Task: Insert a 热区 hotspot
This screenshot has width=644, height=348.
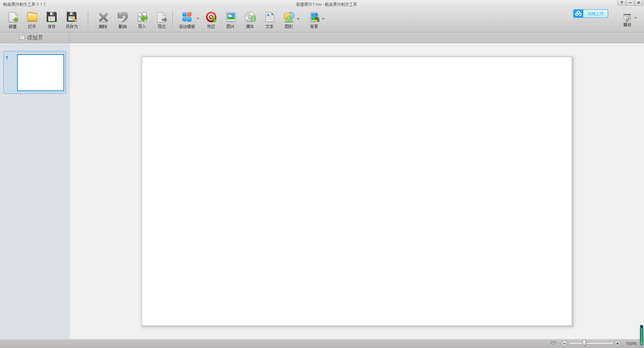Action: (x=211, y=20)
